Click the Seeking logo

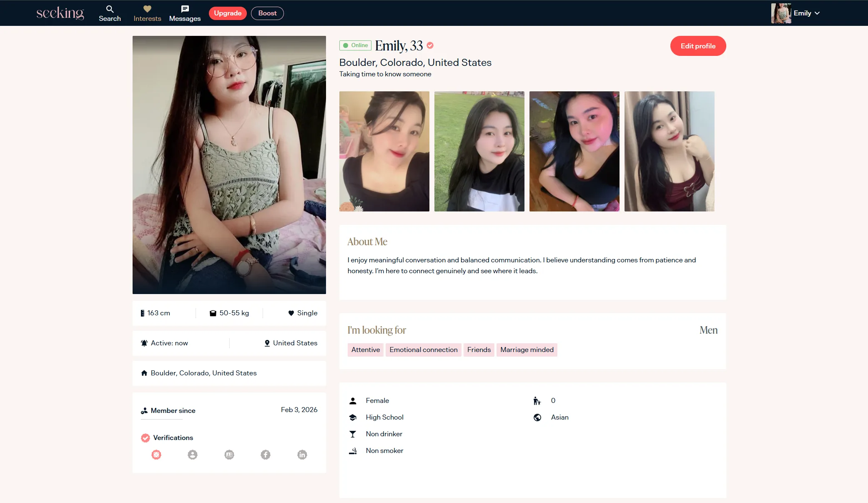click(x=60, y=13)
